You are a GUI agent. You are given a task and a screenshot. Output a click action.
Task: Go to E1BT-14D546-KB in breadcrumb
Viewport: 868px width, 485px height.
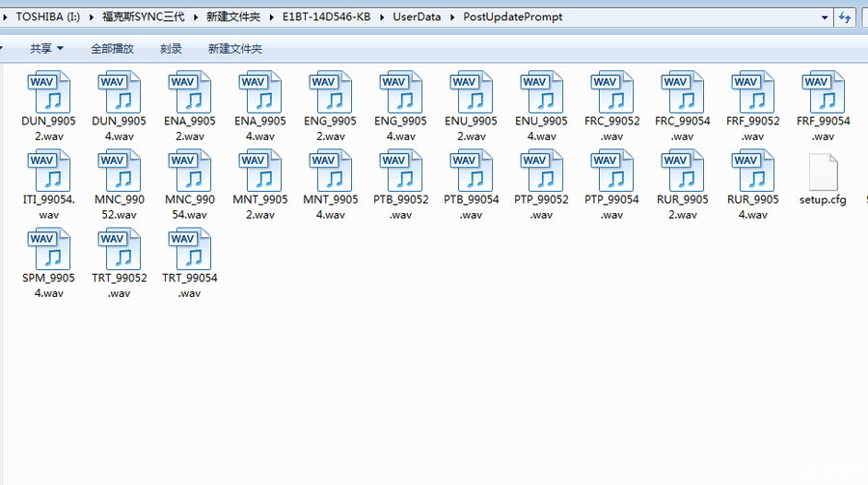(x=327, y=16)
